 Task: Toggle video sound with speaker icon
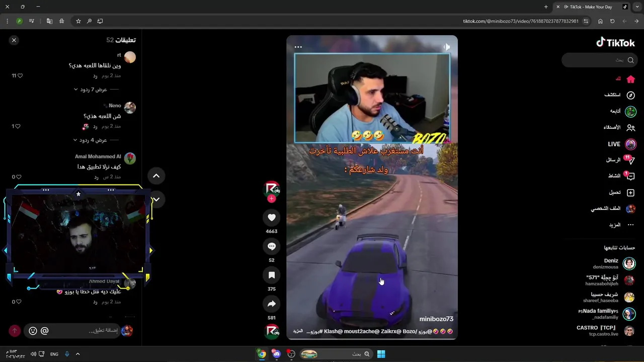pos(447,47)
